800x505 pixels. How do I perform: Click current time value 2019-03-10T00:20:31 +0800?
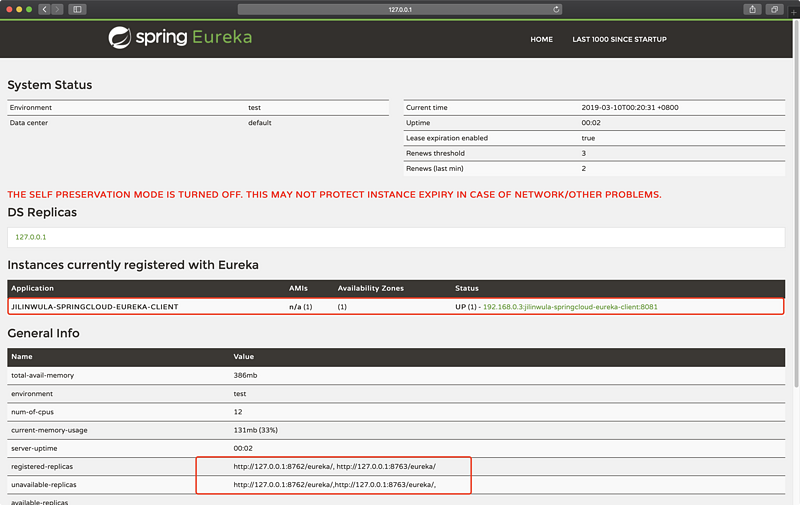pyautogui.click(x=630, y=108)
